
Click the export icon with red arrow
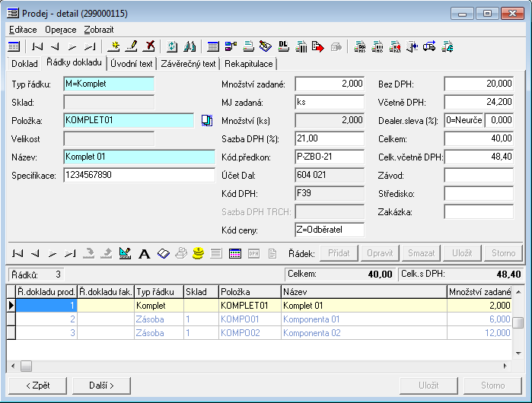click(x=318, y=47)
